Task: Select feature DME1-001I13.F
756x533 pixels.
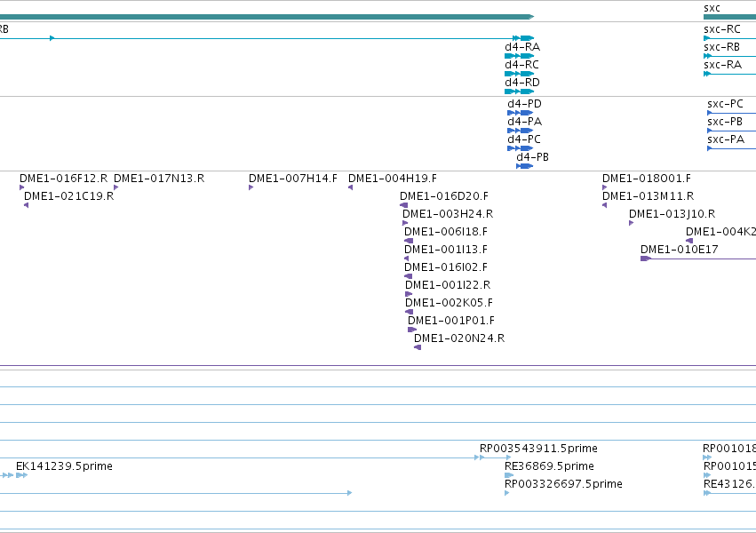Action: click(446, 250)
